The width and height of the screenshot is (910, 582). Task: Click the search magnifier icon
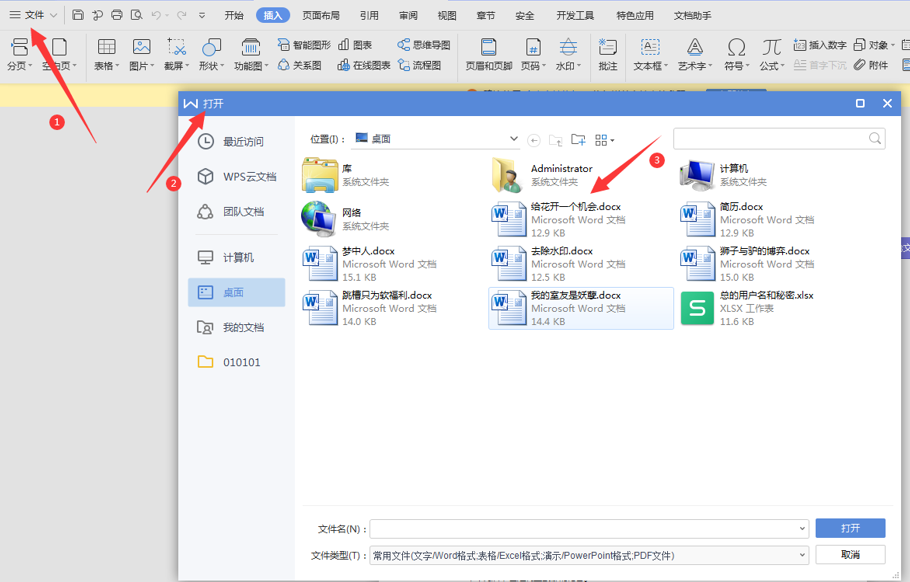[x=875, y=138]
